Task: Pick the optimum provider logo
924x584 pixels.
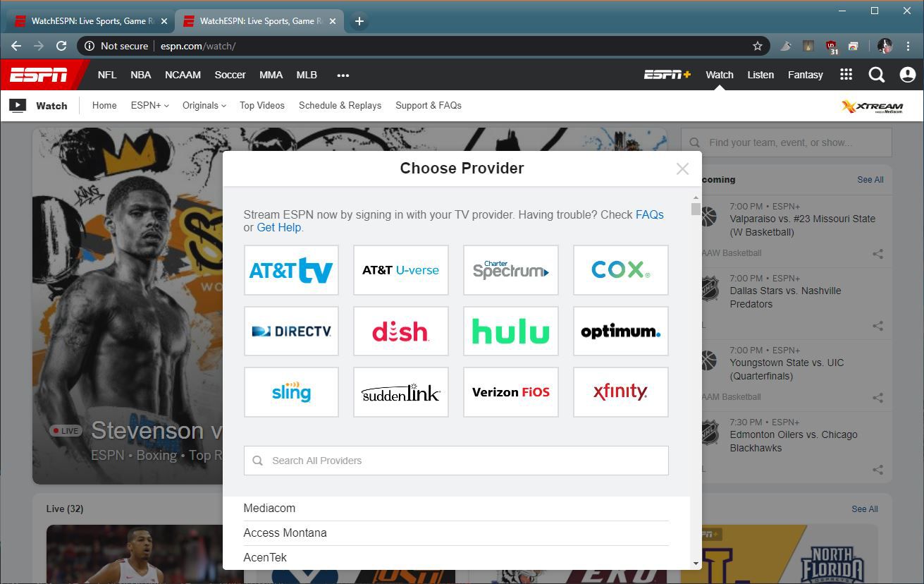Action: pos(621,331)
